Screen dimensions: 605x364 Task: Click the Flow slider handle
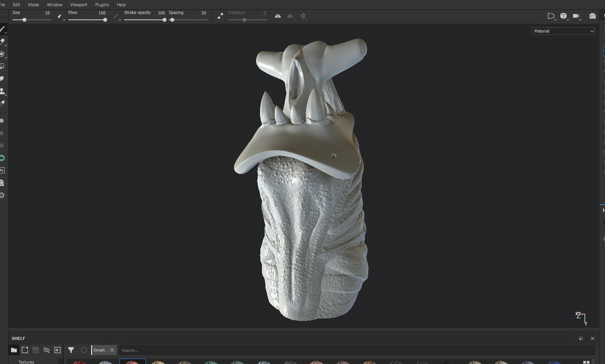pos(105,20)
